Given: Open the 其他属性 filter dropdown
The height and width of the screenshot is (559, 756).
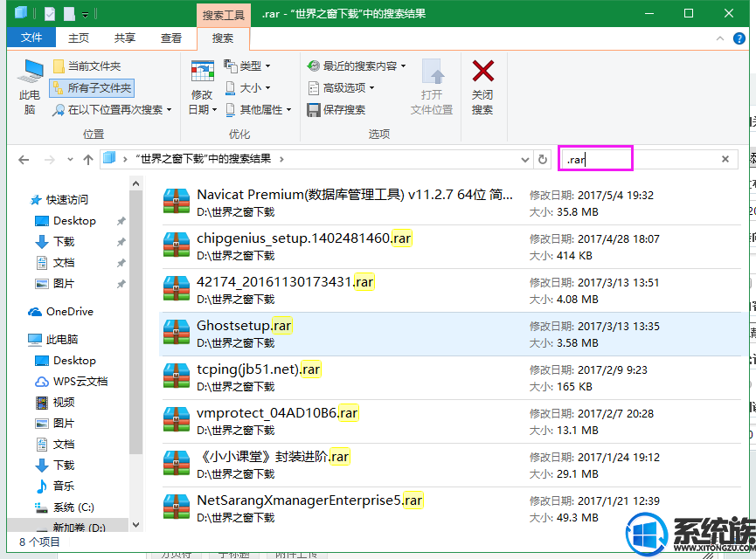Looking at the screenshot, I should [x=258, y=110].
